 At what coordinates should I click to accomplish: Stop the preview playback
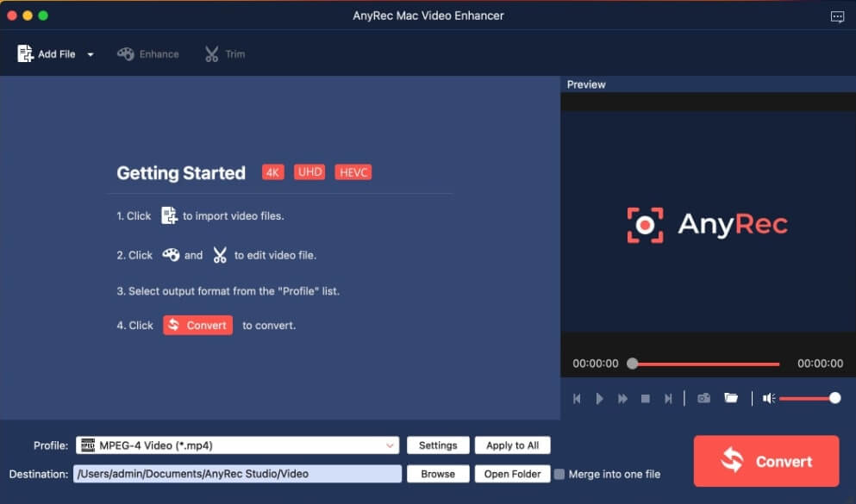[646, 399]
